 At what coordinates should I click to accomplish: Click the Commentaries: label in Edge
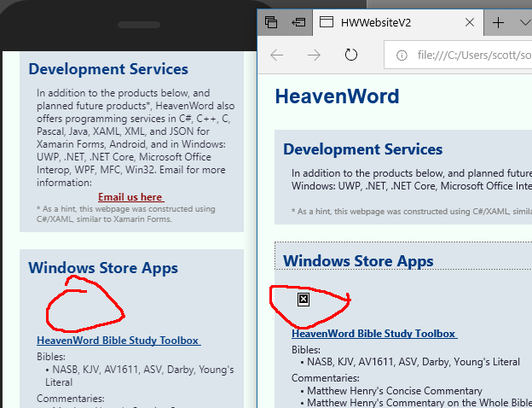[326, 378]
